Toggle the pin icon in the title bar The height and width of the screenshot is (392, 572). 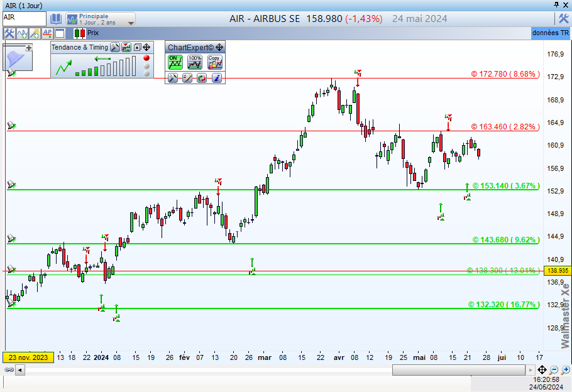[x=556, y=5]
